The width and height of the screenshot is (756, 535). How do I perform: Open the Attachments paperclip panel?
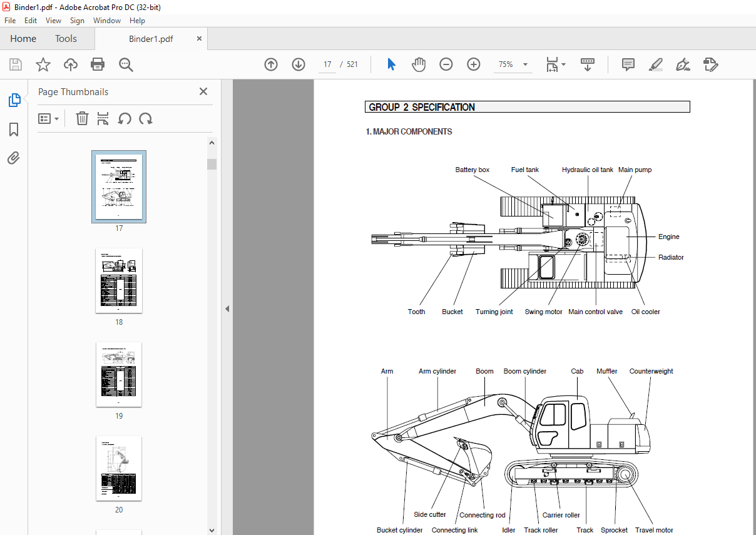coord(14,158)
